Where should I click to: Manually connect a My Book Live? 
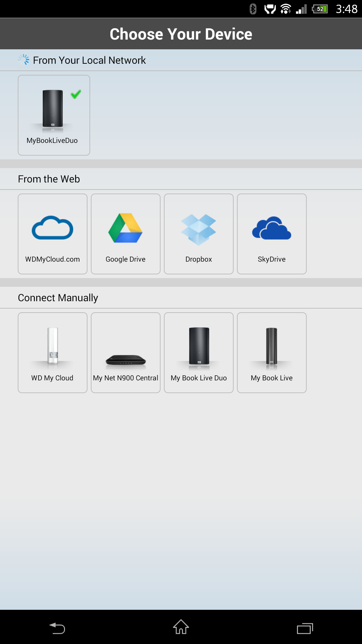click(x=272, y=353)
